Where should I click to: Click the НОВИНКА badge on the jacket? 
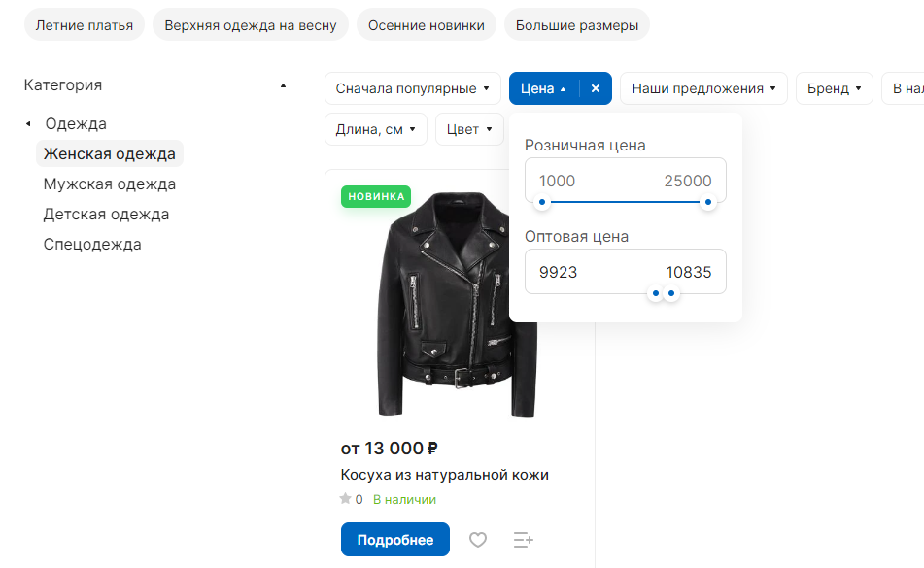pyautogui.click(x=376, y=196)
